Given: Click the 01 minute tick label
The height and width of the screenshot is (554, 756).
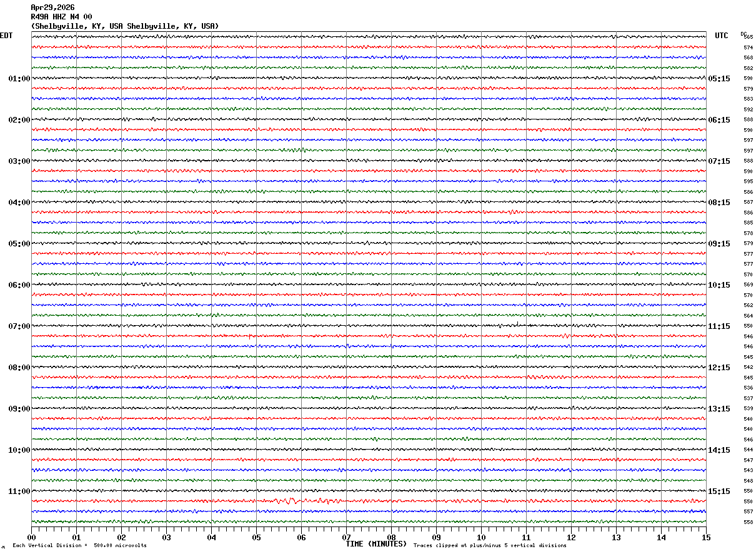Looking at the screenshot, I should (x=76, y=537).
